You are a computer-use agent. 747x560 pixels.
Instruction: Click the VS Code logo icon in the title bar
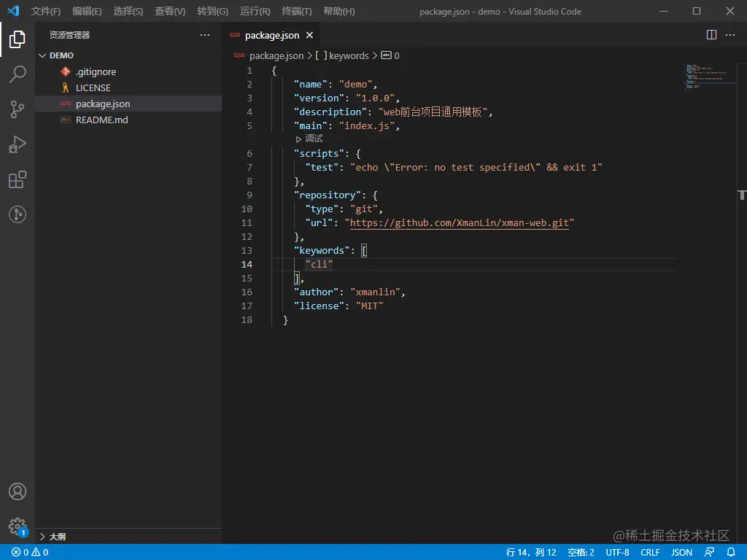13,11
